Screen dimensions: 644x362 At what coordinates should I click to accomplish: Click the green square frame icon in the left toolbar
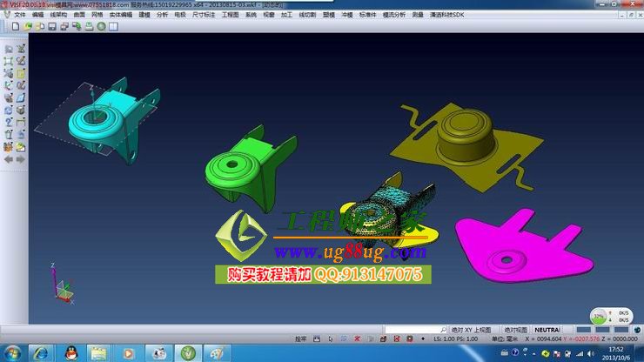[9, 61]
